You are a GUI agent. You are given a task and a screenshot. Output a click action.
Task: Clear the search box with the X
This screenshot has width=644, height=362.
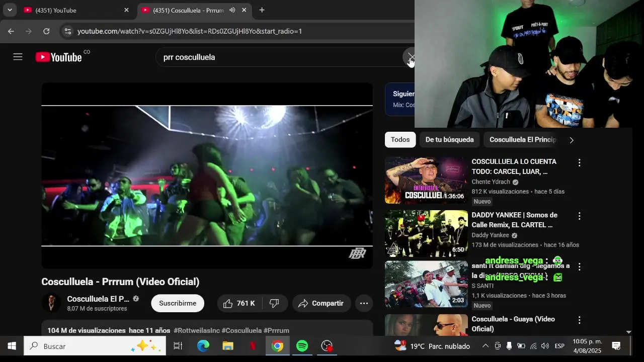pyautogui.click(x=411, y=57)
